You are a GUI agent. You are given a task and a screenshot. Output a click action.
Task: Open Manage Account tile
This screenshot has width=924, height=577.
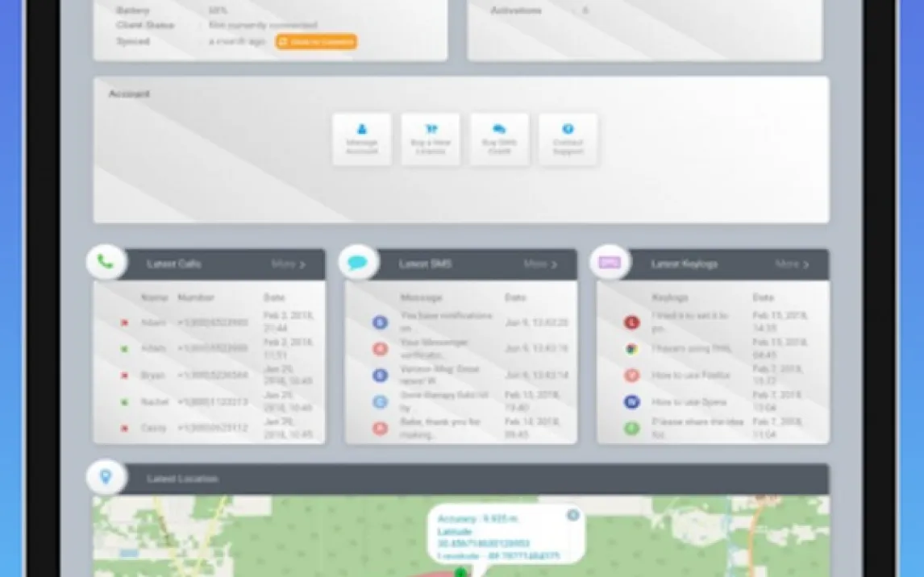tap(361, 139)
